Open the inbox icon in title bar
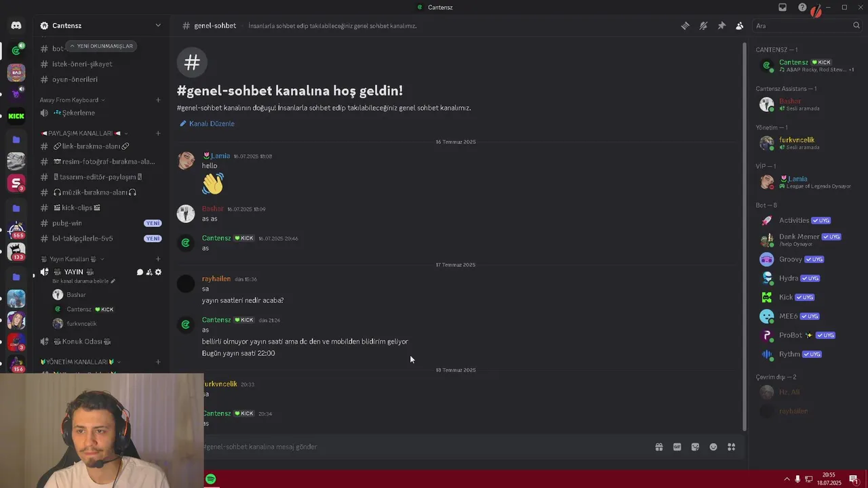Viewport: 868px width, 488px height. [x=783, y=7]
